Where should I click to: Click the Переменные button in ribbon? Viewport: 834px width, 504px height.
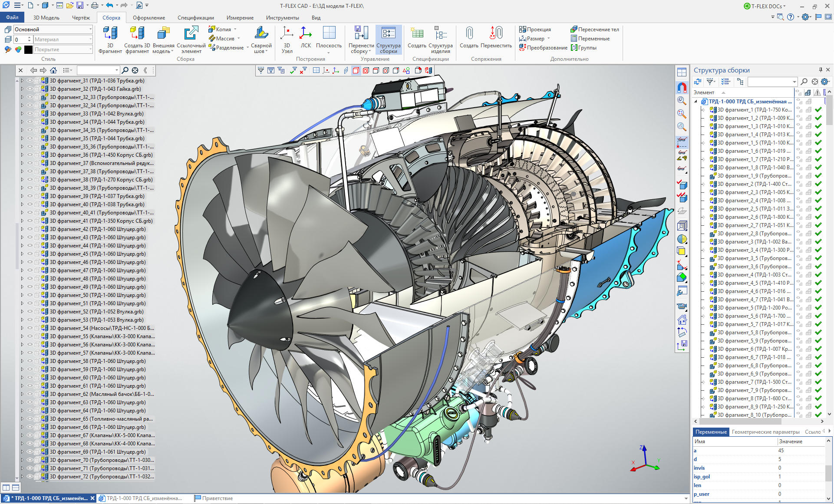point(590,39)
